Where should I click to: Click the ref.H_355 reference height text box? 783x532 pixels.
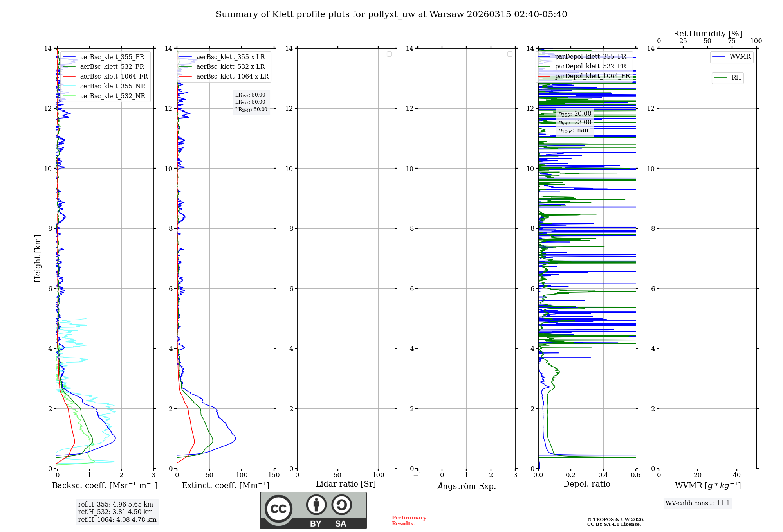coord(115,505)
